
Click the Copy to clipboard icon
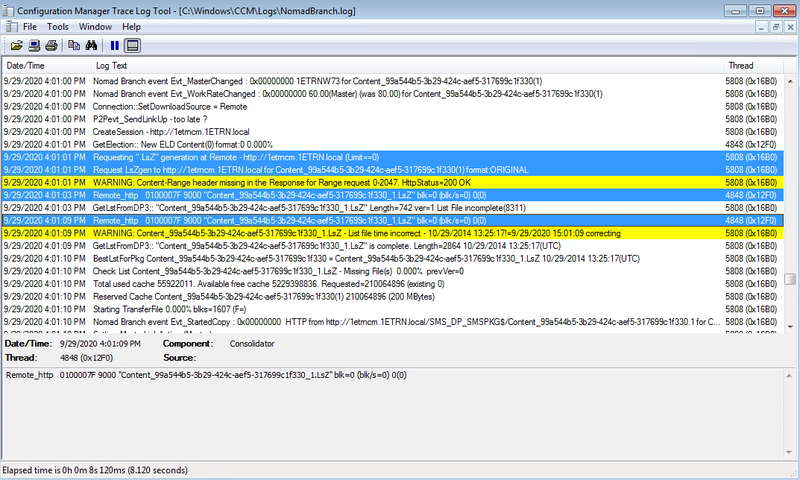pyautogui.click(x=73, y=45)
